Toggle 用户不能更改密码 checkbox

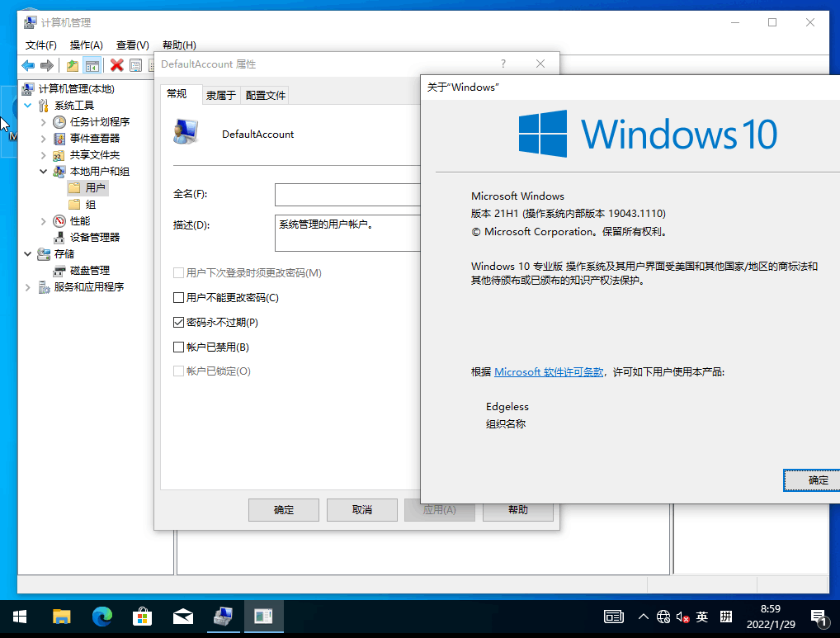pos(179,298)
